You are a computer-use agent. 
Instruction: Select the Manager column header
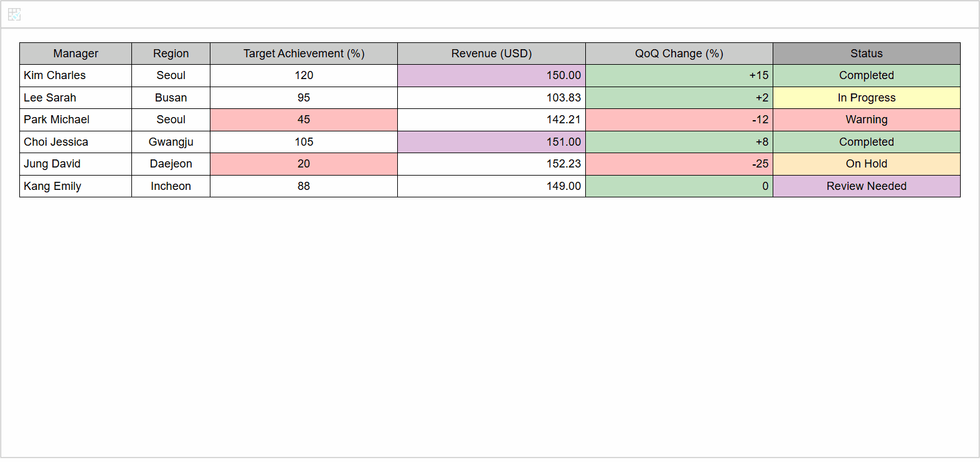point(75,54)
